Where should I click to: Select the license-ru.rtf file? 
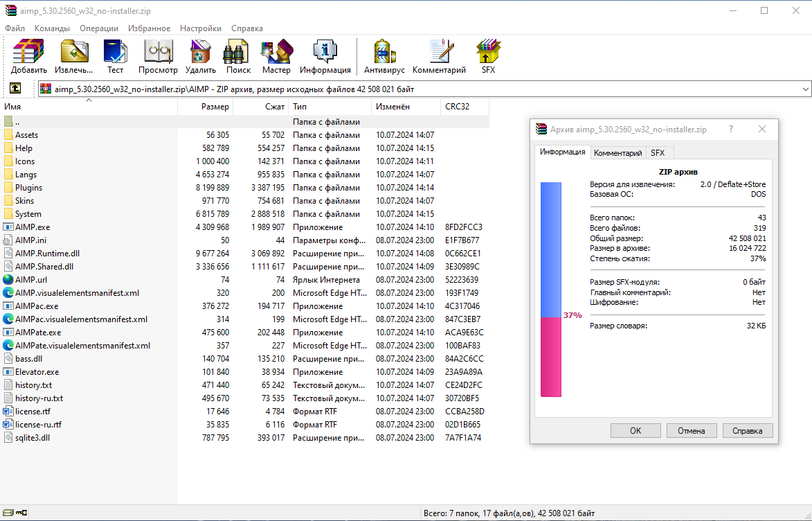coord(244,425)
